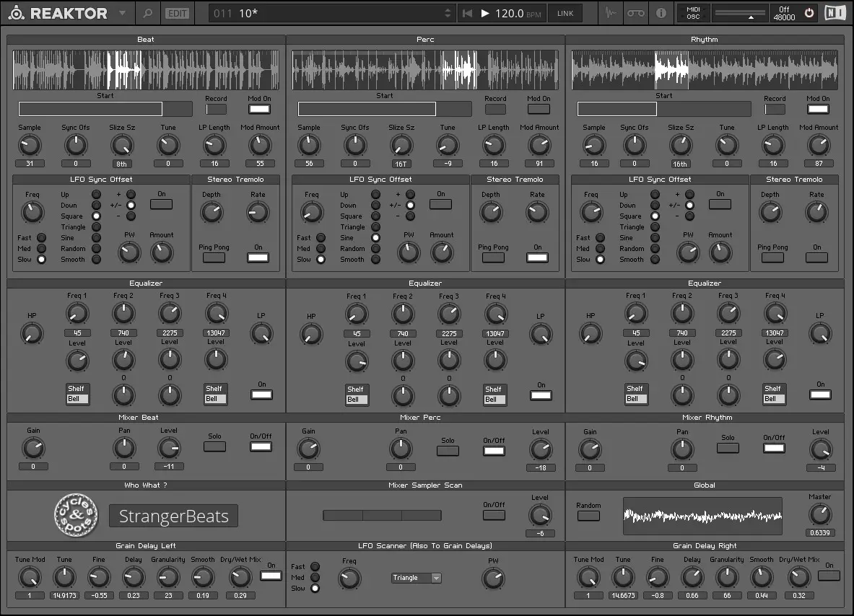854x616 pixels.
Task: Click the restart transport button
Action: tap(467, 13)
